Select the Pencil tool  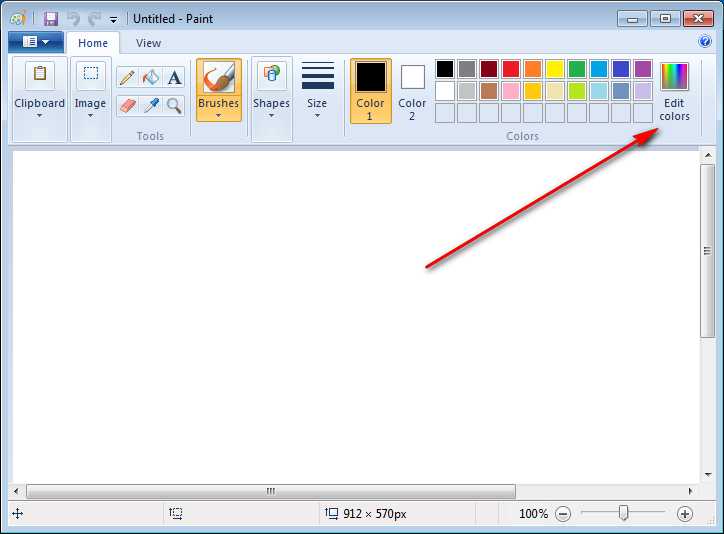click(x=127, y=78)
